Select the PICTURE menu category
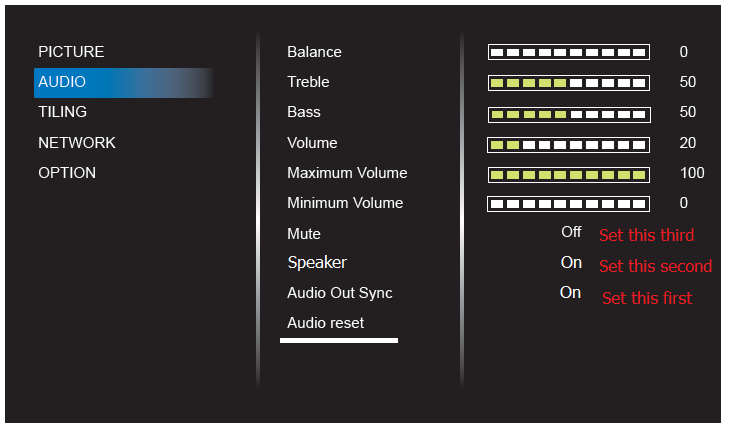The width and height of the screenshot is (729, 429). coord(71,52)
